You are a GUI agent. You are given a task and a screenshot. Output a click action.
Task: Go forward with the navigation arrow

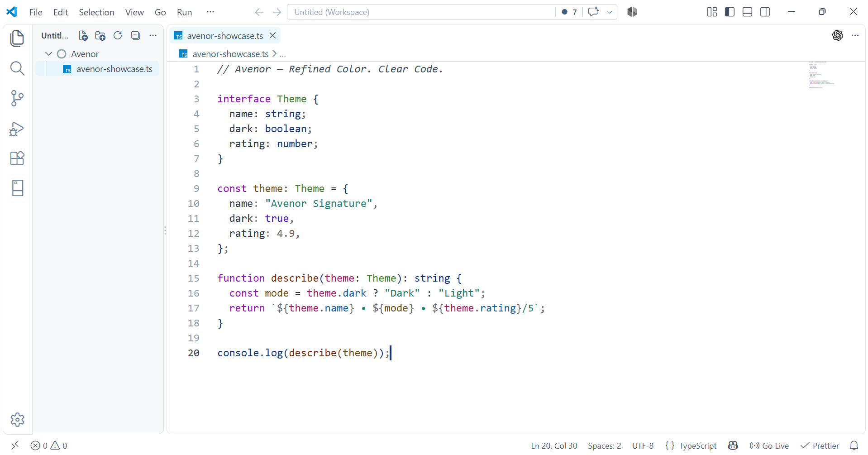(x=277, y=12)
